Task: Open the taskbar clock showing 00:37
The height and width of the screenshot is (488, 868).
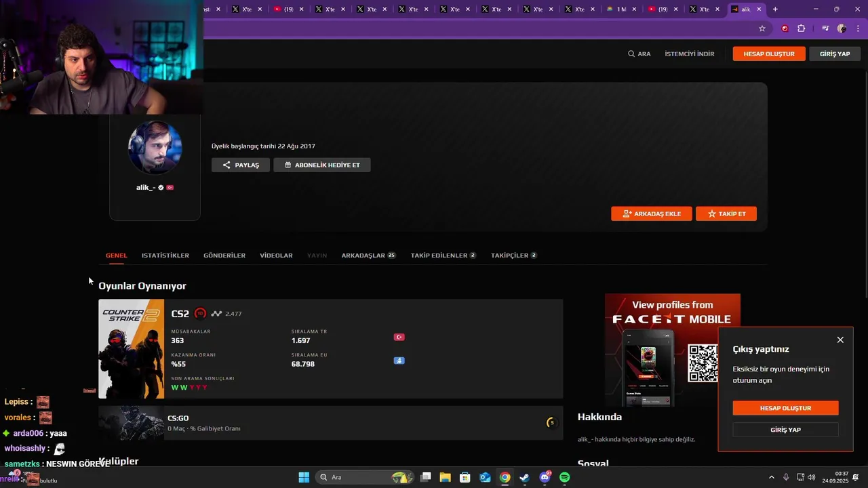Action: click(x=835, y=477)
